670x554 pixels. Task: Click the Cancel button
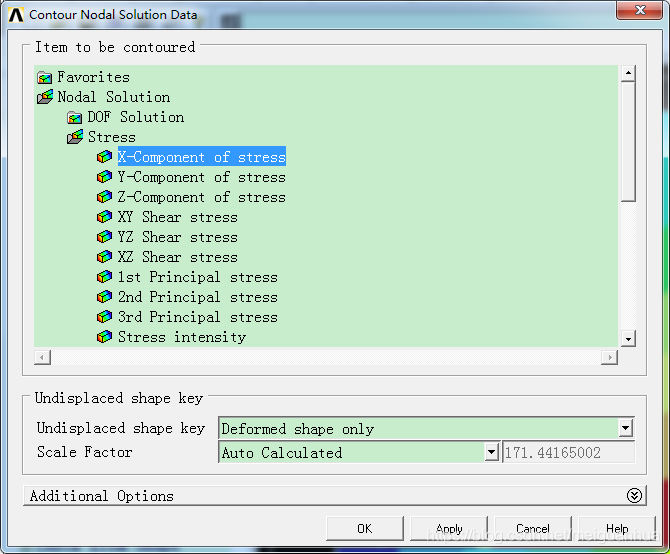tap(533, 529)
